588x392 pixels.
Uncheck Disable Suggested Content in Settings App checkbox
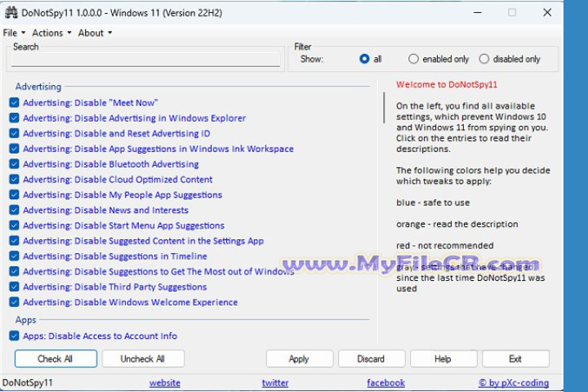point(14,240)
